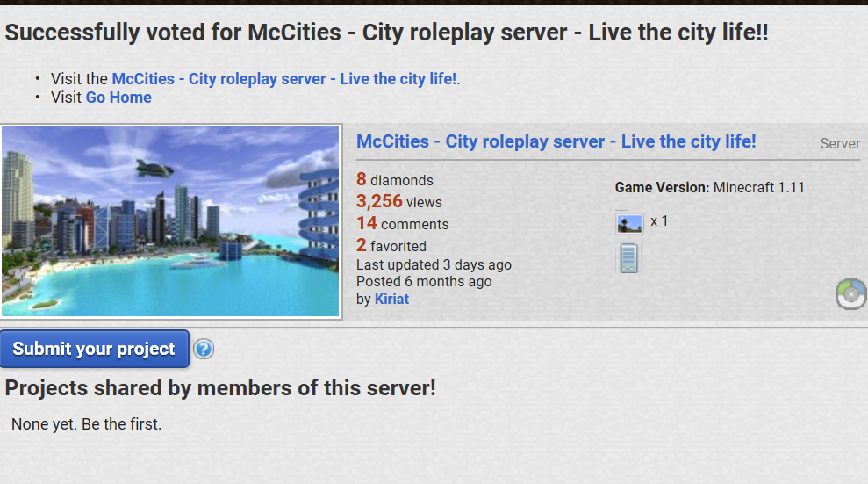Screen dimensions: 868x484
Task: Click the Server type label
Action: [840, 143]
